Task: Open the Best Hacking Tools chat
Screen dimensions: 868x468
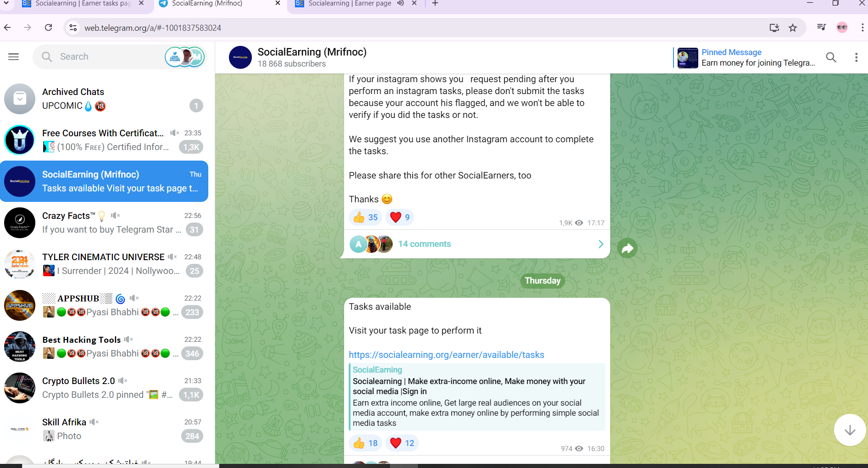Action: (x=104, y=346)
